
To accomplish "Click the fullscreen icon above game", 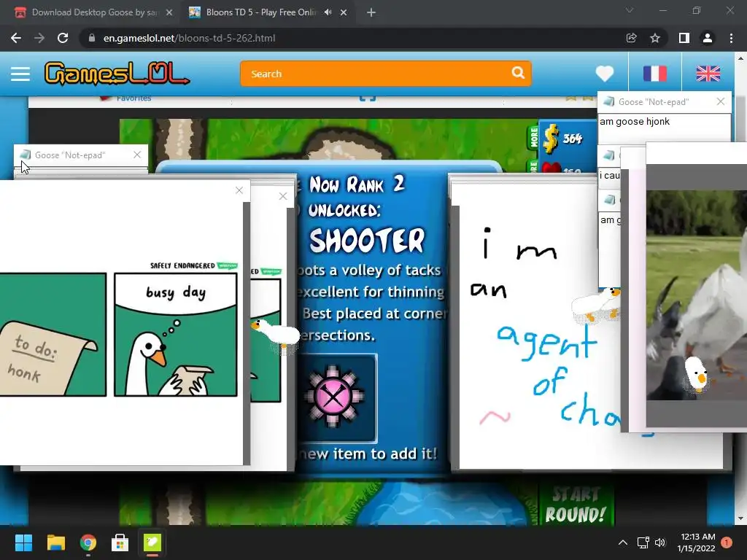I will point(368,98).
